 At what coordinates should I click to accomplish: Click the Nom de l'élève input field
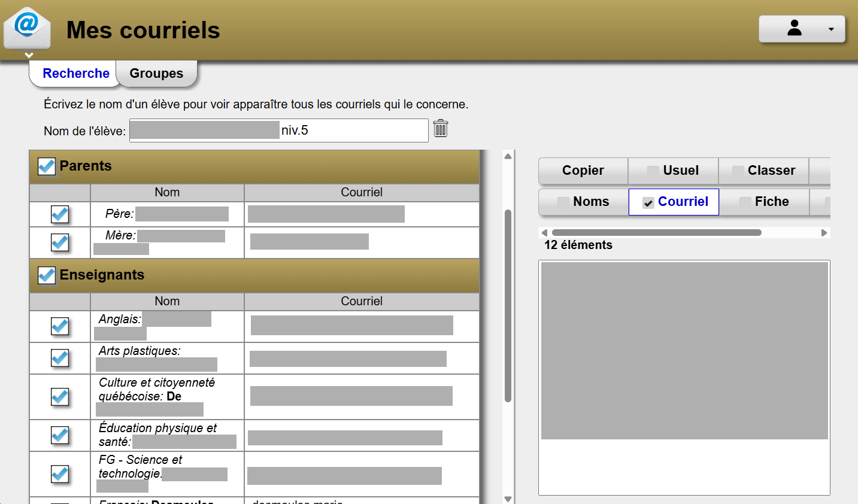[x=353, y=130]
